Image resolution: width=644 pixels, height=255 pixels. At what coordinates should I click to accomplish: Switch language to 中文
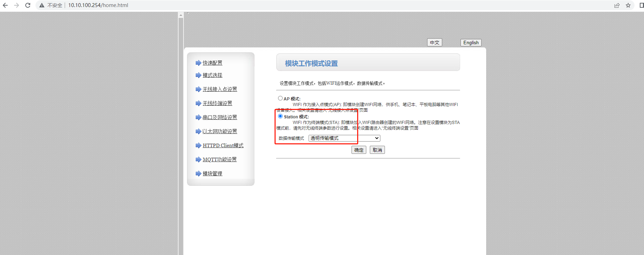tap(434, 42)
